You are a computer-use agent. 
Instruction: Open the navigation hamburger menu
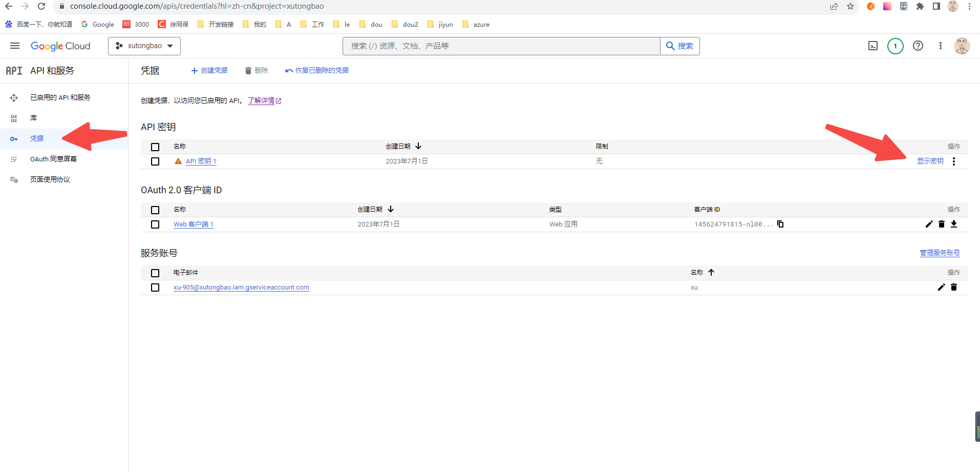point(14,46)
